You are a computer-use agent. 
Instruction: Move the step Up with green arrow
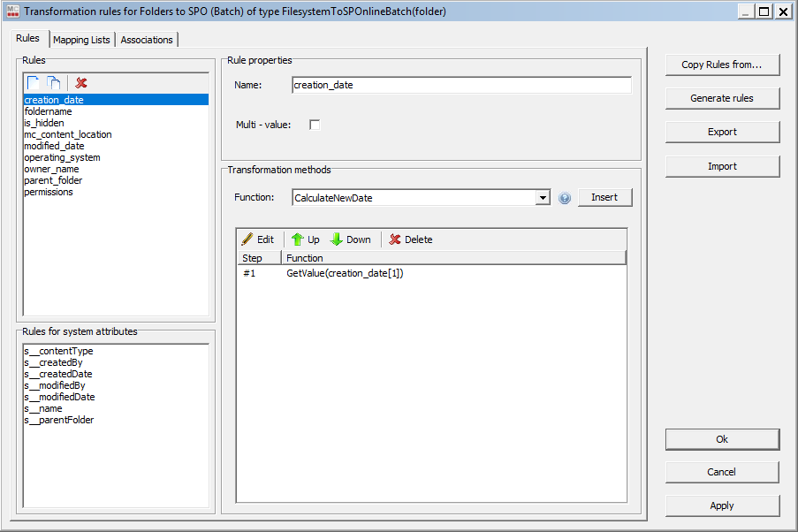click(306, 239)
